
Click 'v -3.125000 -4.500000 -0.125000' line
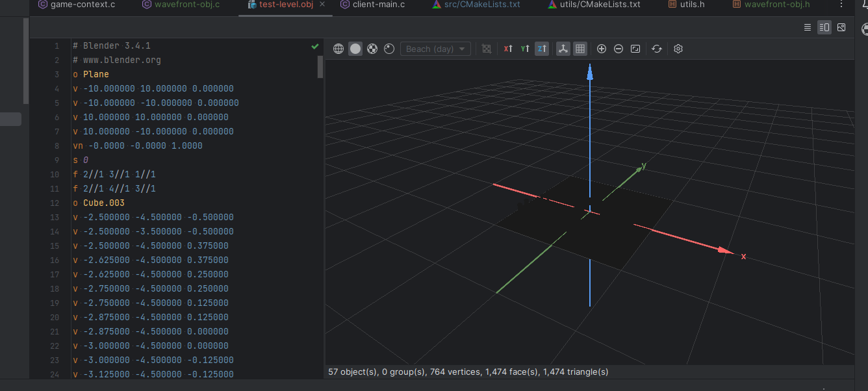click(153, 374)
